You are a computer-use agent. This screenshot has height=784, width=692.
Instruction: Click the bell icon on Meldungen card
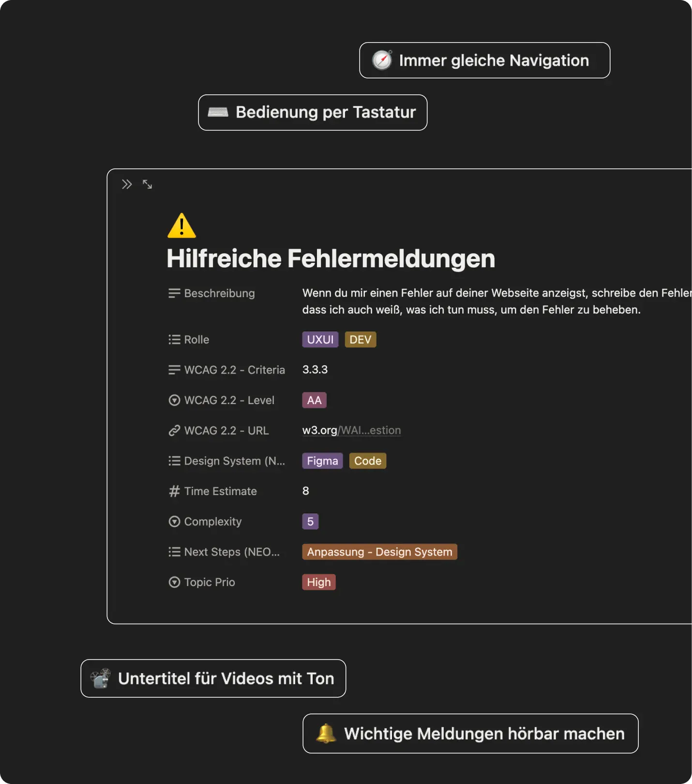point(326,733)
